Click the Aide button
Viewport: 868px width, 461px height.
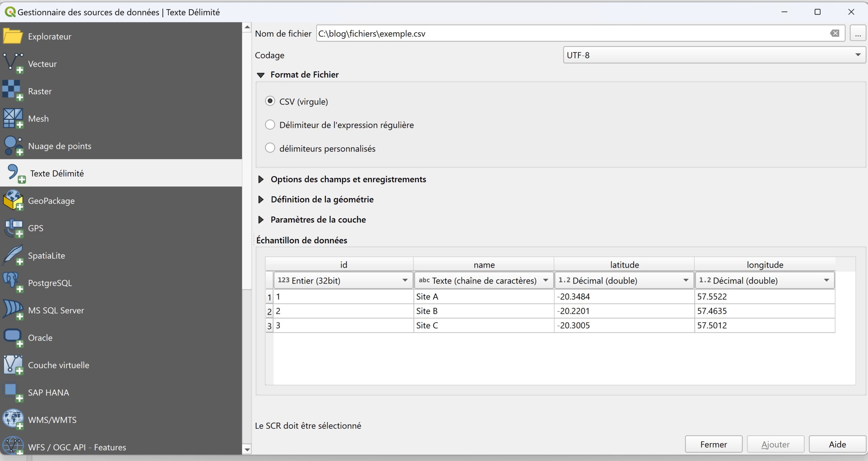[837, 444]
